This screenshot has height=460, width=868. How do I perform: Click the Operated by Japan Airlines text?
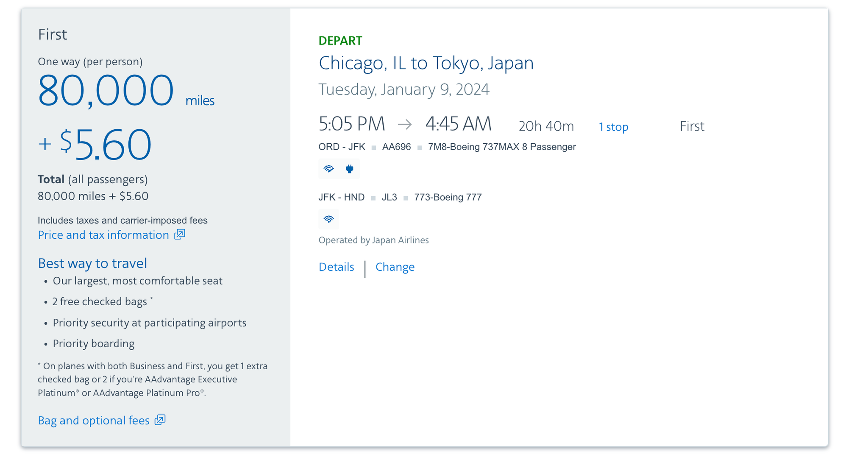point(373,240)
